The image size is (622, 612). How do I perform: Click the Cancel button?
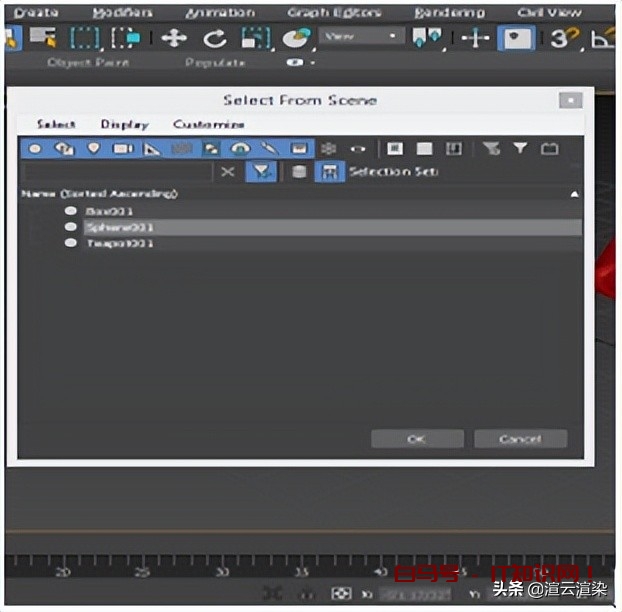pos(520,439)
